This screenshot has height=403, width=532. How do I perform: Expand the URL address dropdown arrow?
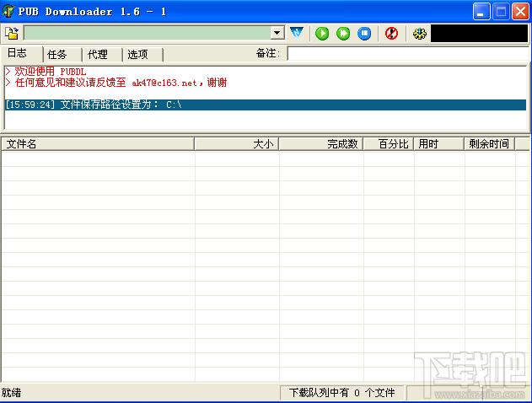277,33
